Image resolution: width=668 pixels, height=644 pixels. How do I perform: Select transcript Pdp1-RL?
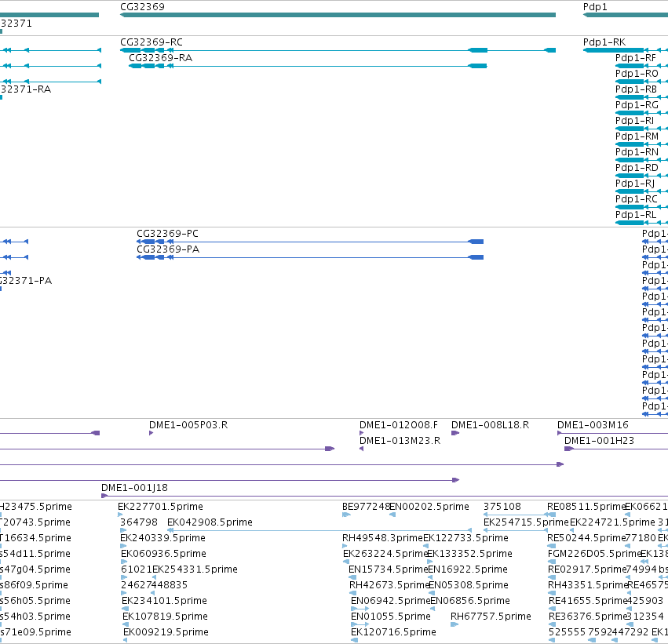coord(636,215)
